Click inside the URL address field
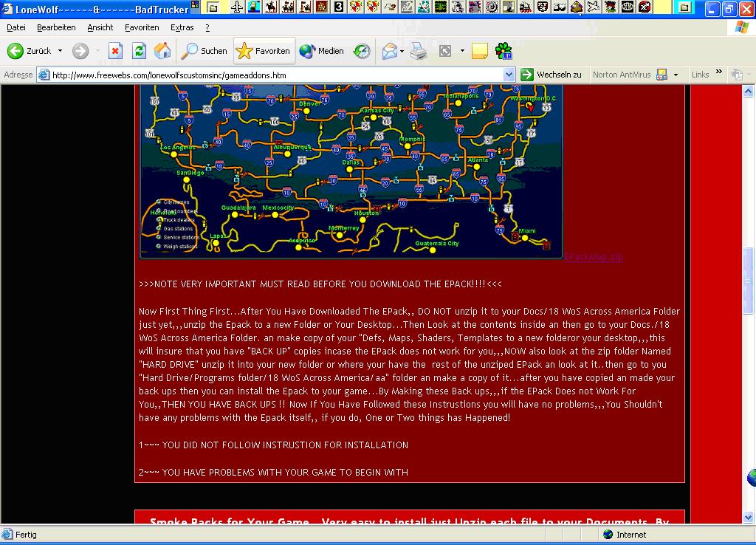Image resolution: width=756 pixels, height=545 pixels. tap(273, 75)
